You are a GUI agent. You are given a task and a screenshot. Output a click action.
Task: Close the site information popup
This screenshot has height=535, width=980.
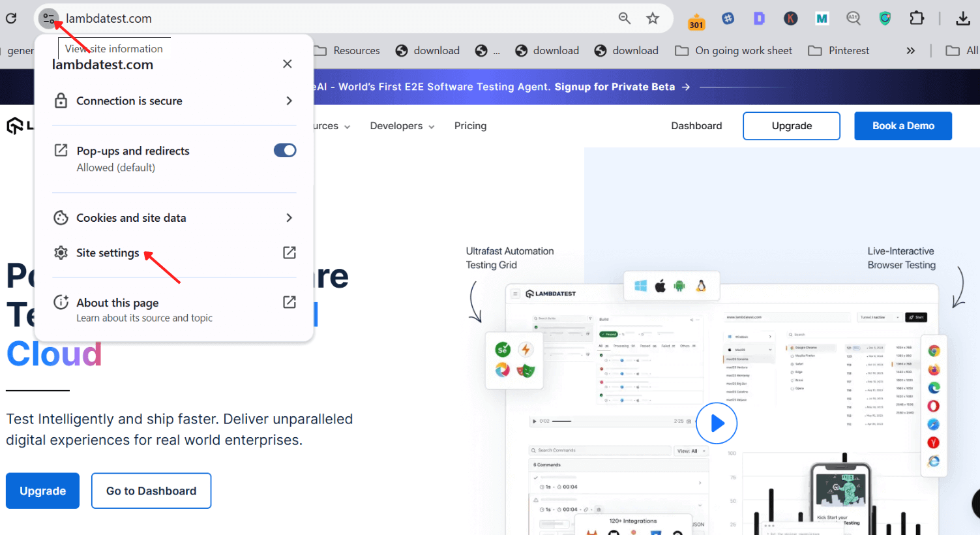[x=287, y=64]
